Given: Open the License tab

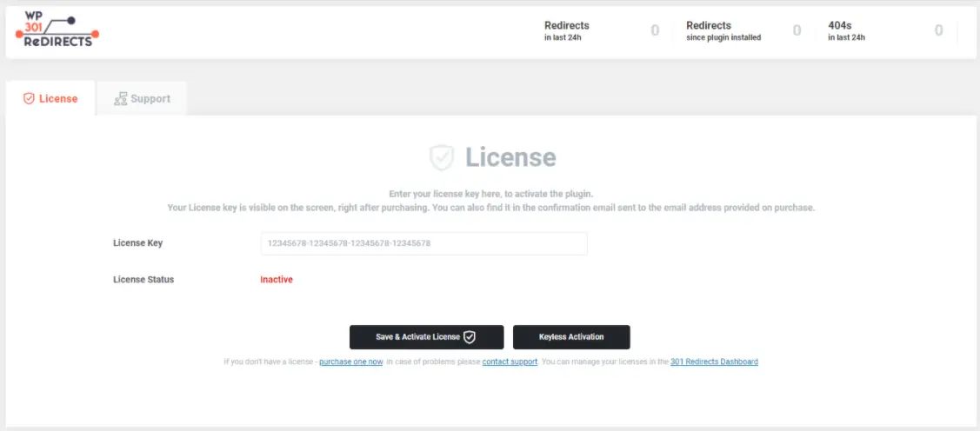Looking at the screenshot, I should tap(50, 99).
